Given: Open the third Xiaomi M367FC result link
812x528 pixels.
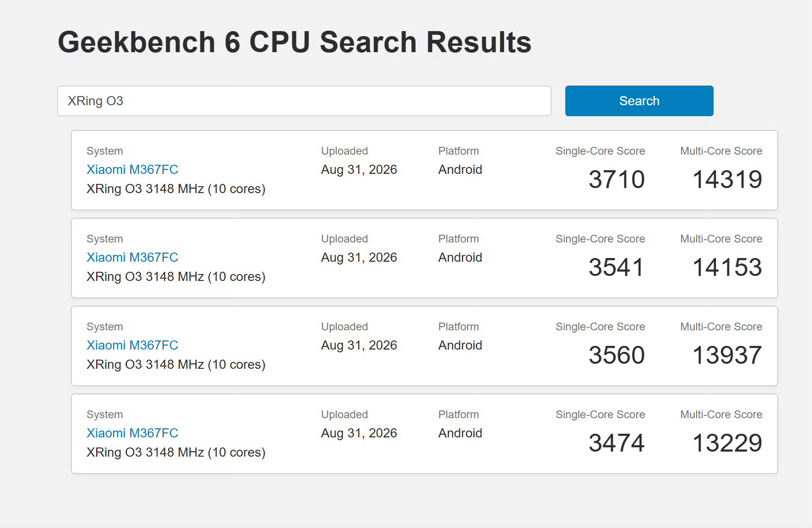Looking at the screenshot, I should [x=132, y=345].
